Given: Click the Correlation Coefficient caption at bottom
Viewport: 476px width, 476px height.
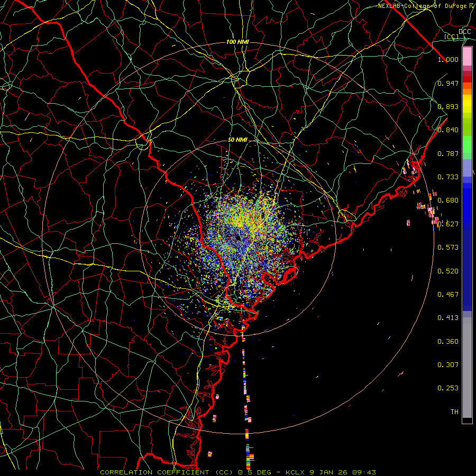Looking at the screenshot, I should tap(237, 472).
